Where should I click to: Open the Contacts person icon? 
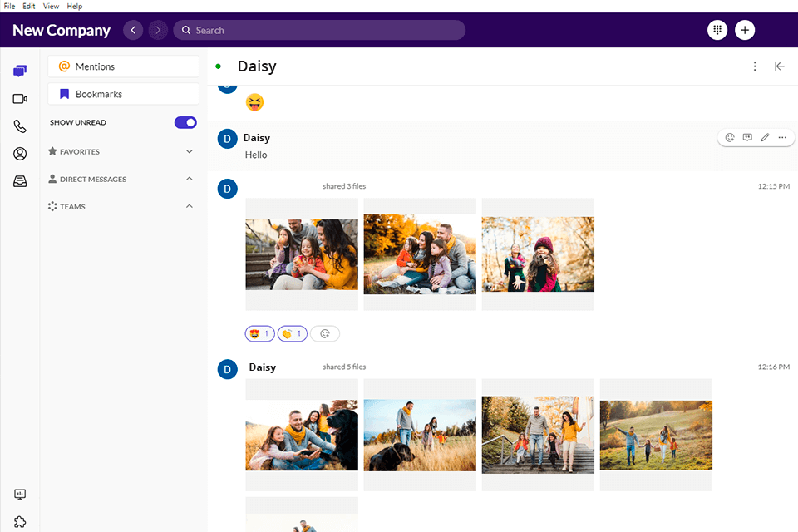tap(20, 154)
